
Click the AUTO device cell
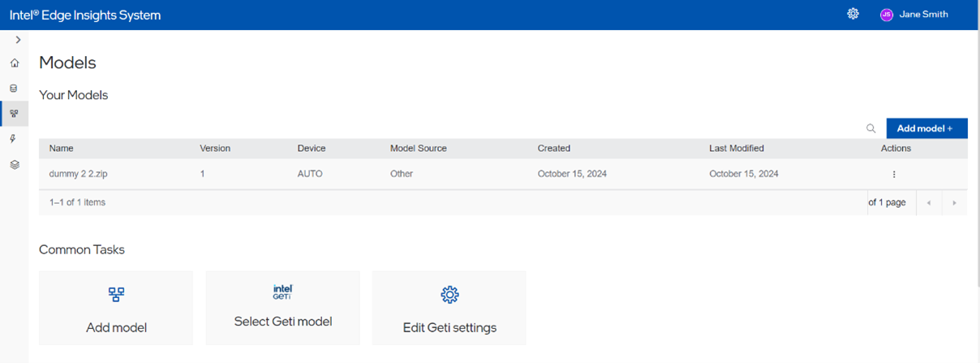[310, 174]
